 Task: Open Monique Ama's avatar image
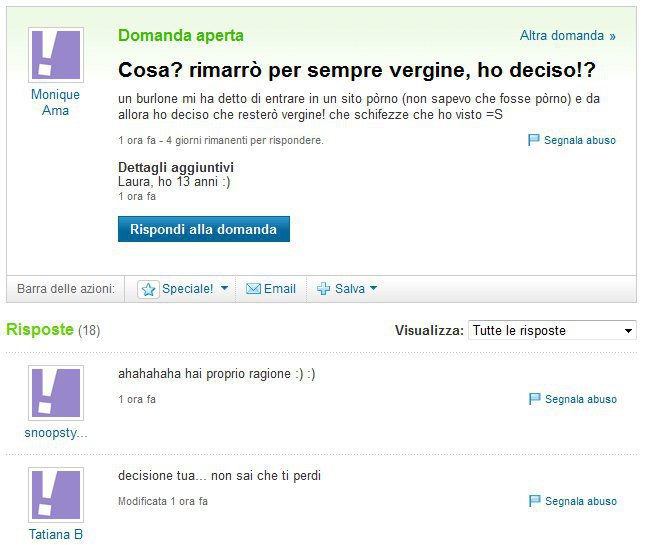tap(56, 55)
